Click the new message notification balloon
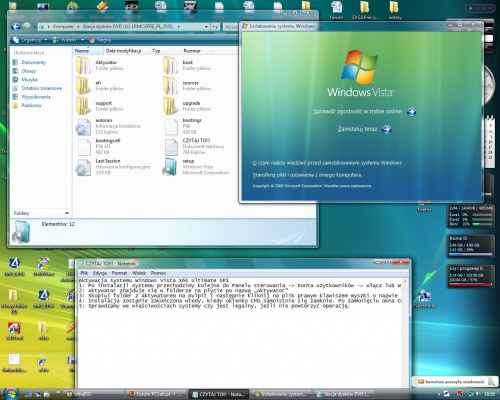The image size is (500, 400). [x=454, y=382]
